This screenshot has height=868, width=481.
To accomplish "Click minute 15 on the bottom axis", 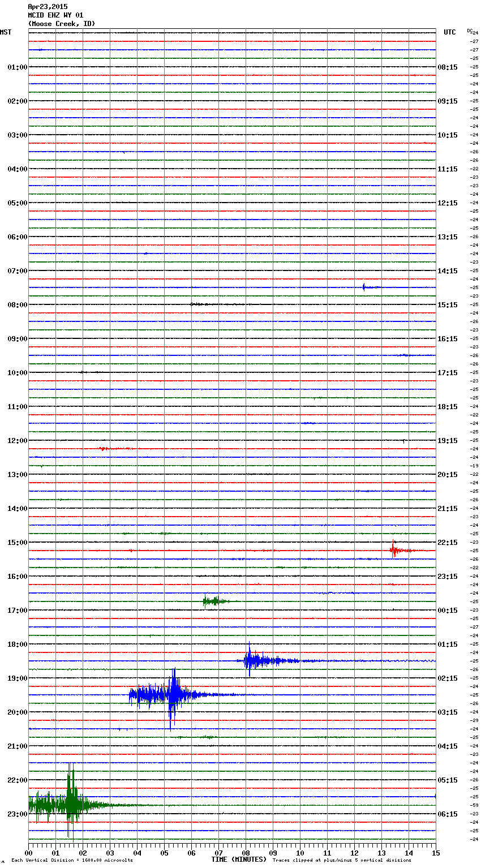I will coord(436,853).
